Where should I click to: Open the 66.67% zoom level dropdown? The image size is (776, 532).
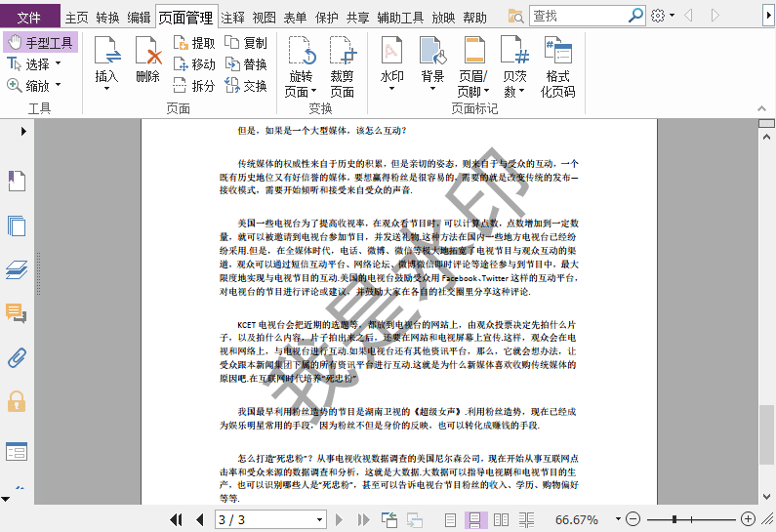pyautogui.click(x=618, y=519)
